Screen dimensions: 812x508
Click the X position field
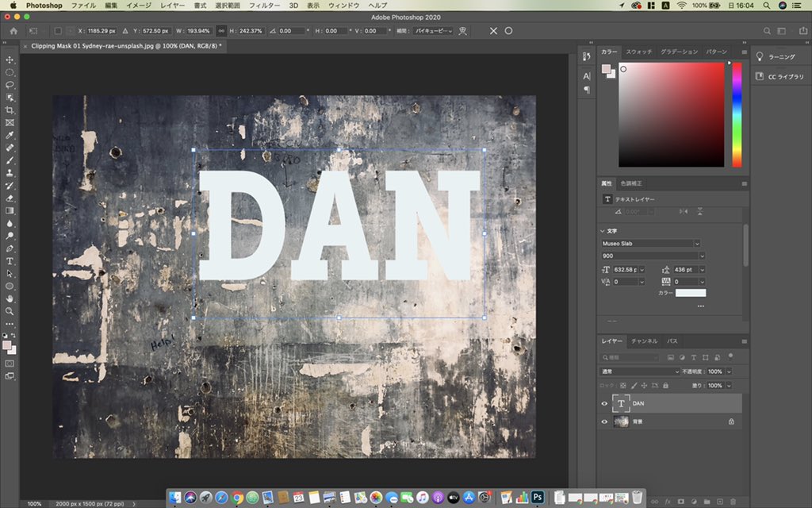101,31
